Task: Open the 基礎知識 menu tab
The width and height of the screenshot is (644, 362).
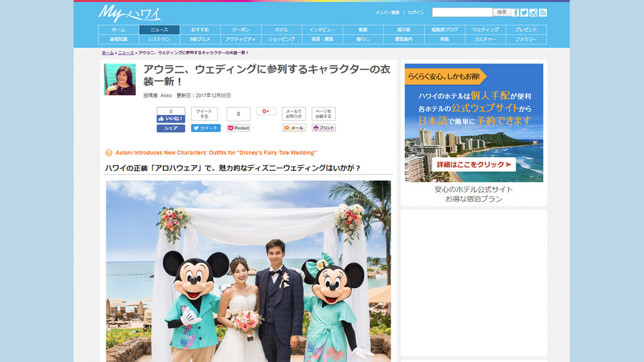Action: point(118,40)
